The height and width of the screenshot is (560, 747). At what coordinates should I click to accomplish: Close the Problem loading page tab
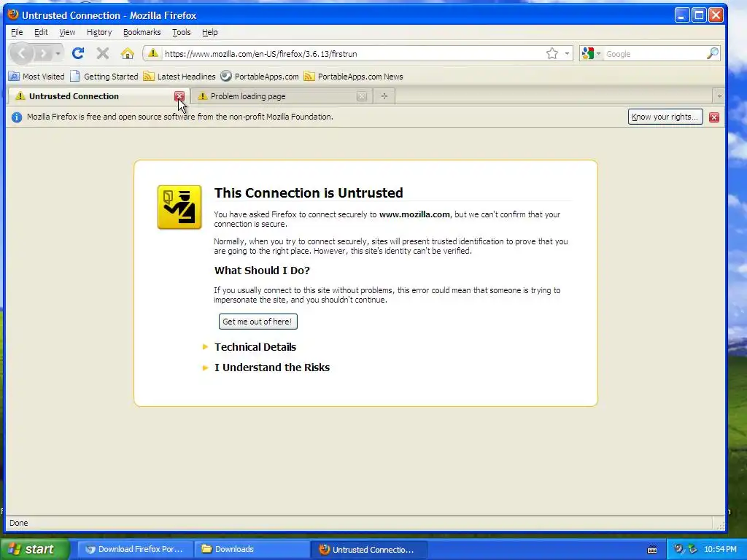click(362, 96)
